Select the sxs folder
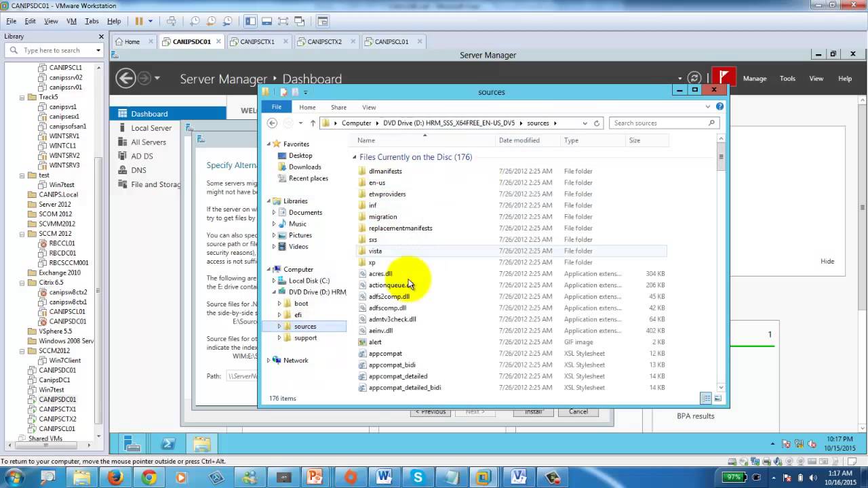Screen dimensions: 868x488 [373, 239]
